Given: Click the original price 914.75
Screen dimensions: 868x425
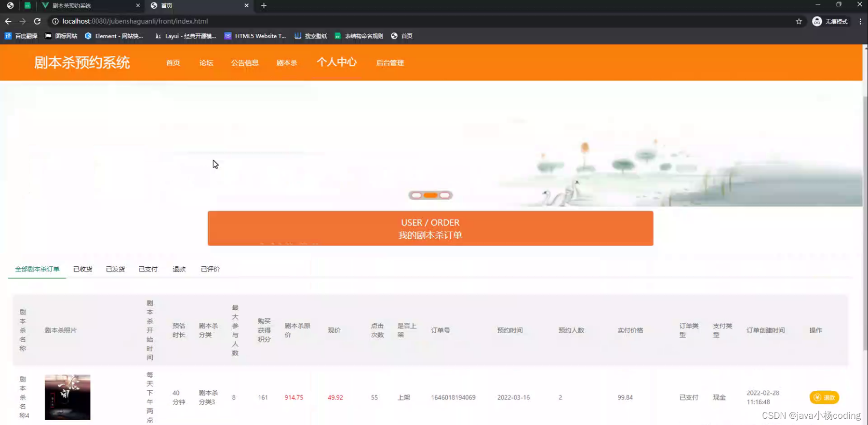Looking at the screenshot, I should pos(294,398).
